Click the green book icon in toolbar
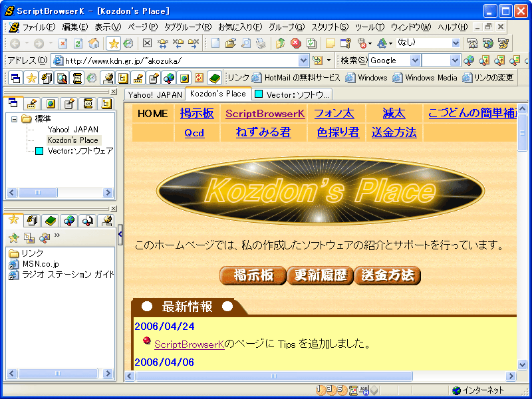 pyautogui.click(x=214, y=78)
